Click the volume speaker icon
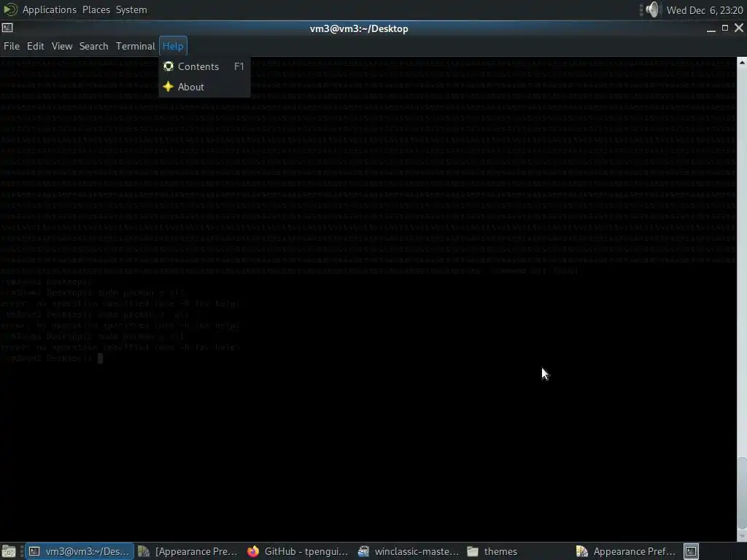 click(x=653, y=9)
